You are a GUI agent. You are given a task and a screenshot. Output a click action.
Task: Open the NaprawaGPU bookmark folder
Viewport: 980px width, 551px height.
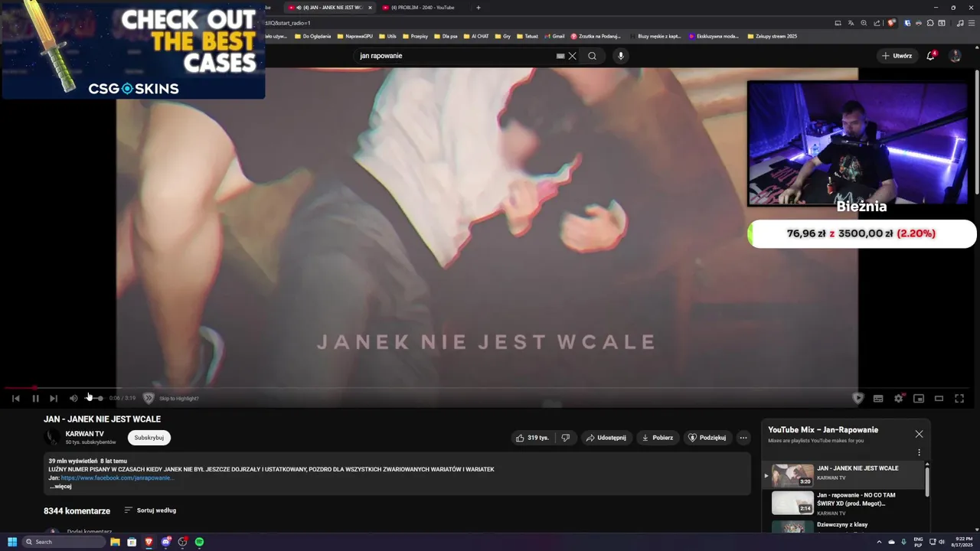tap(354, 36)
